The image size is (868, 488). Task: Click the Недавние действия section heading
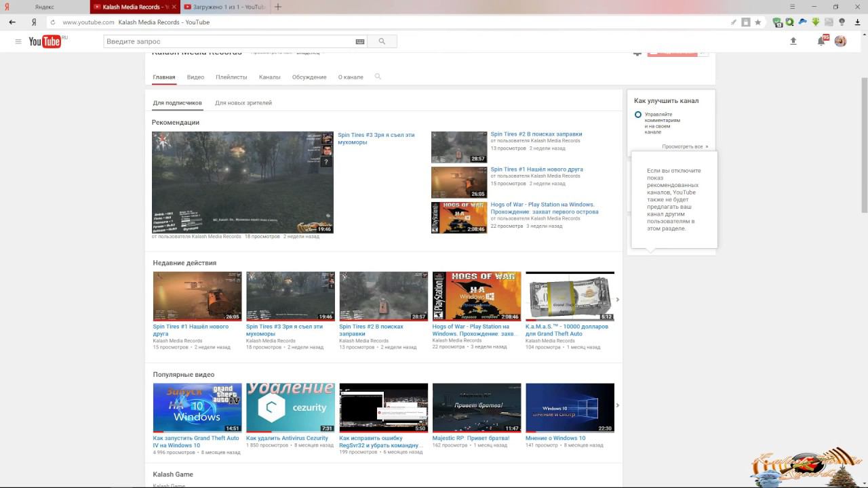coord(184,263)
